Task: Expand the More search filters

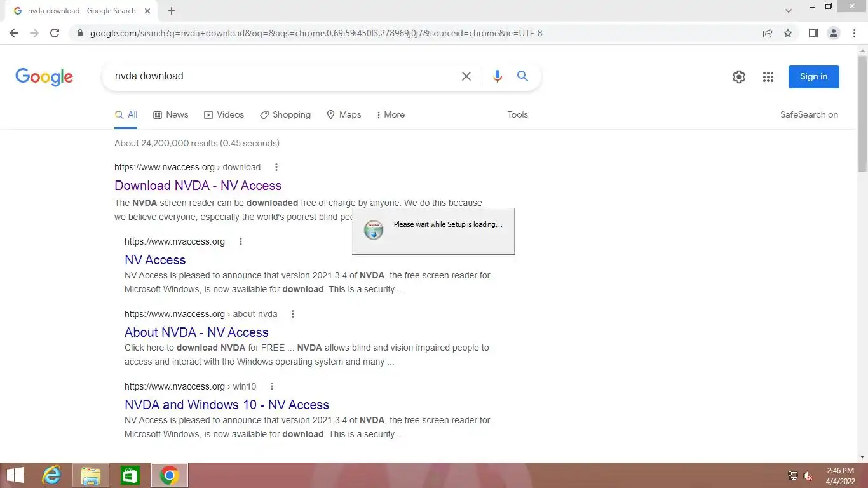Action: click(x=390, y=115)
